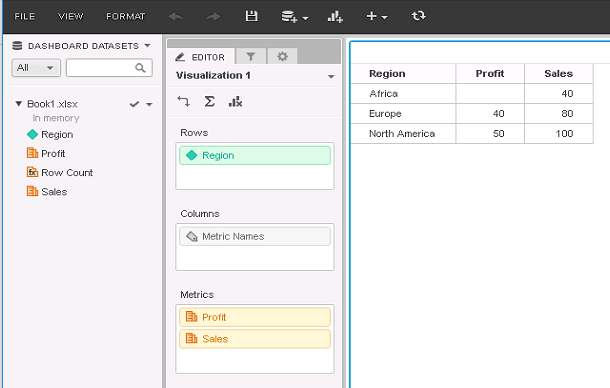Screen dimensions: 610x388
Task: Open the FORMAT menu
Action: point(126,16)
